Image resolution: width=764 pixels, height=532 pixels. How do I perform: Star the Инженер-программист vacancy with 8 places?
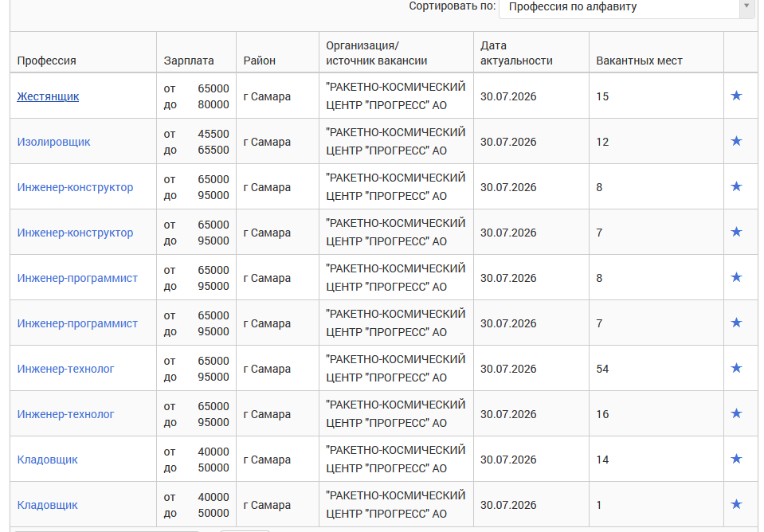[x=736, y=276]
